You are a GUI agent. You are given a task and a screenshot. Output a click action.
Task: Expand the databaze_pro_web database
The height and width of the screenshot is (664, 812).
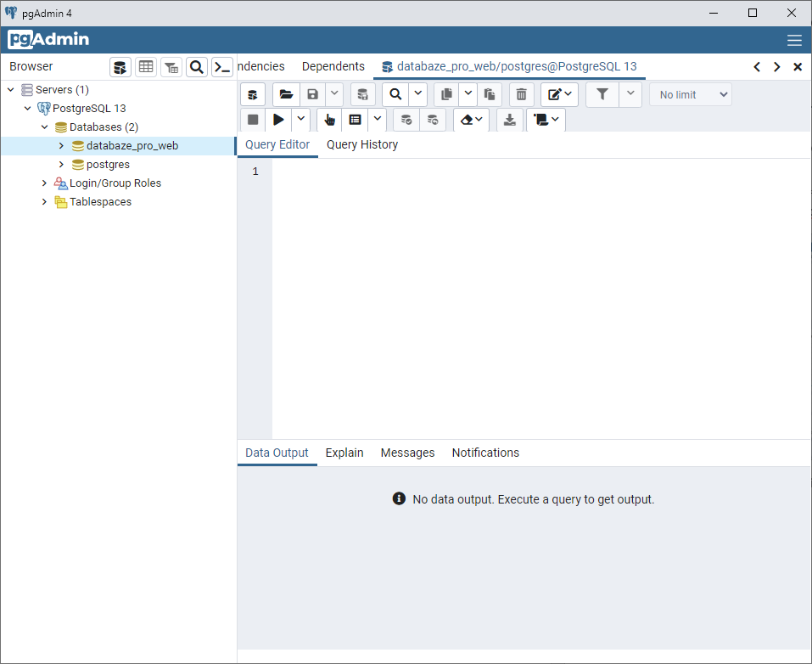[x=61, y=146]
